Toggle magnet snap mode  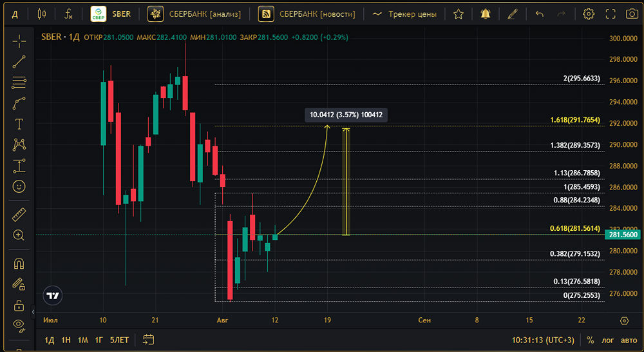[19, 263]
